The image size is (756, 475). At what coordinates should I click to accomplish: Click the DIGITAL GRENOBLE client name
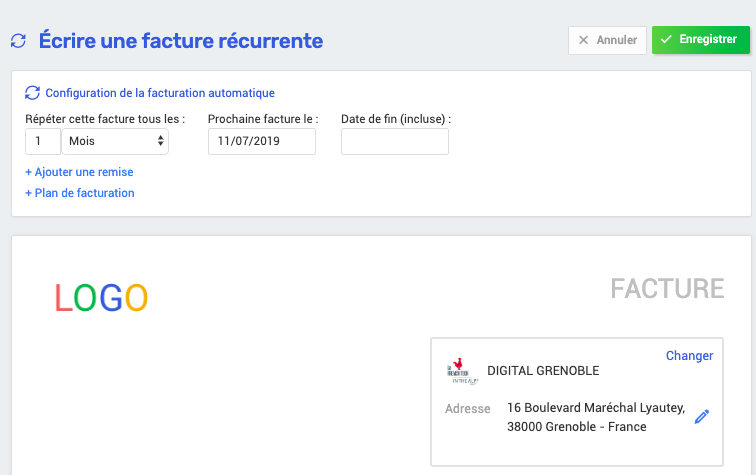pyautogui.click(x=543, y=371)
